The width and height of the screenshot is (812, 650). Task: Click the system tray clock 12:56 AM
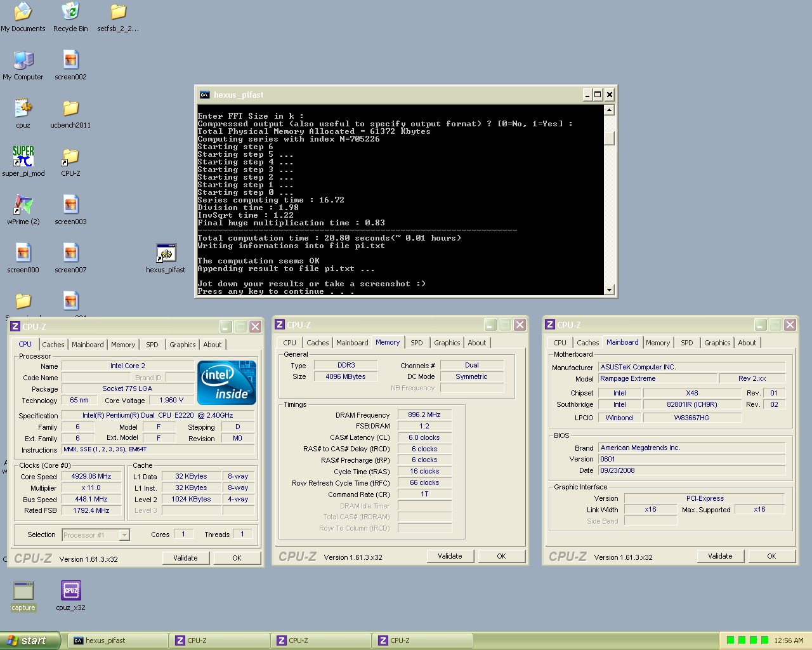click(789, 640)
